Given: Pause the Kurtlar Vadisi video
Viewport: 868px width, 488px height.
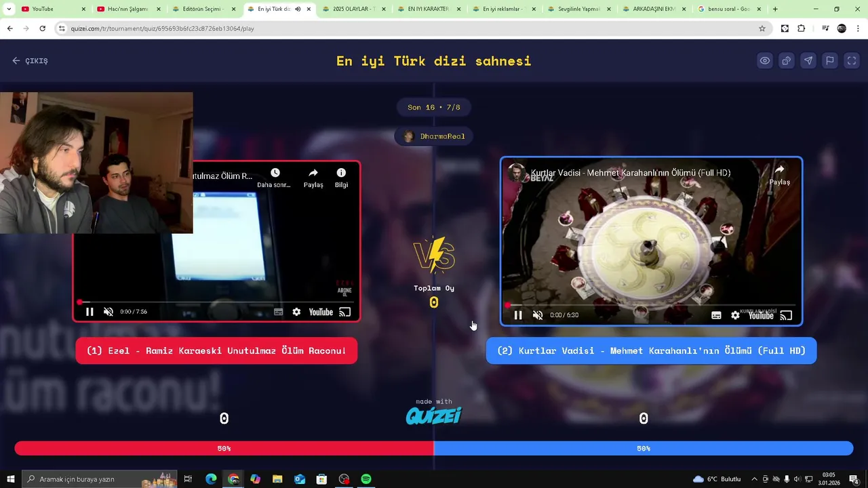Looking at the screenshot, I should point(518,315).
